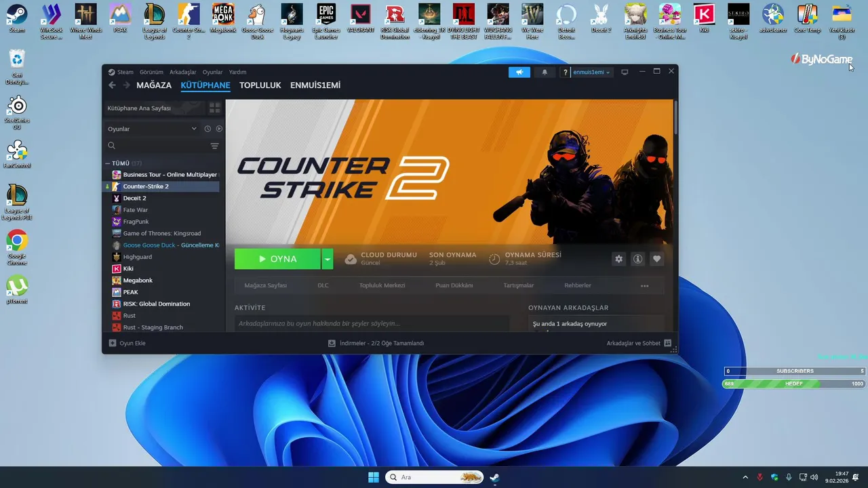Show hidden system tray icons chevron
Viewport: 868px width, 488px height.
tap(745, 477)
